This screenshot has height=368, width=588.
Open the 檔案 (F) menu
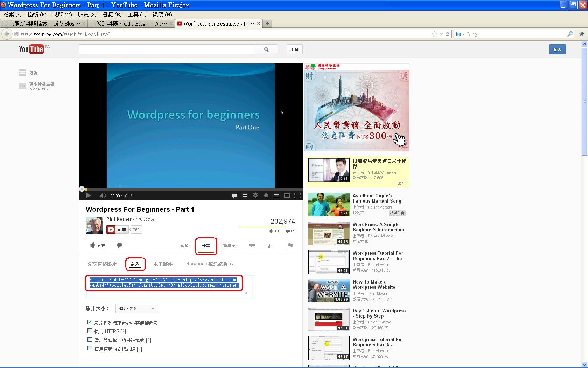12,14
